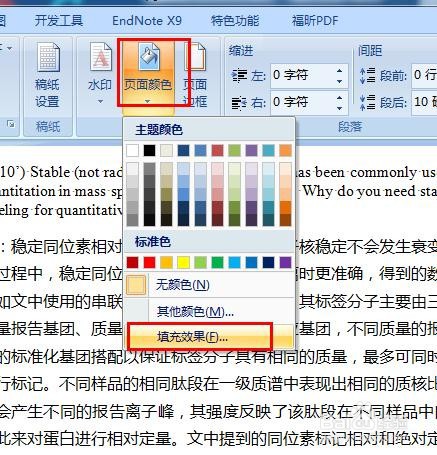Open the 稿纸设置 manuscript paper settings
The image size is (437, 455).
48,75
